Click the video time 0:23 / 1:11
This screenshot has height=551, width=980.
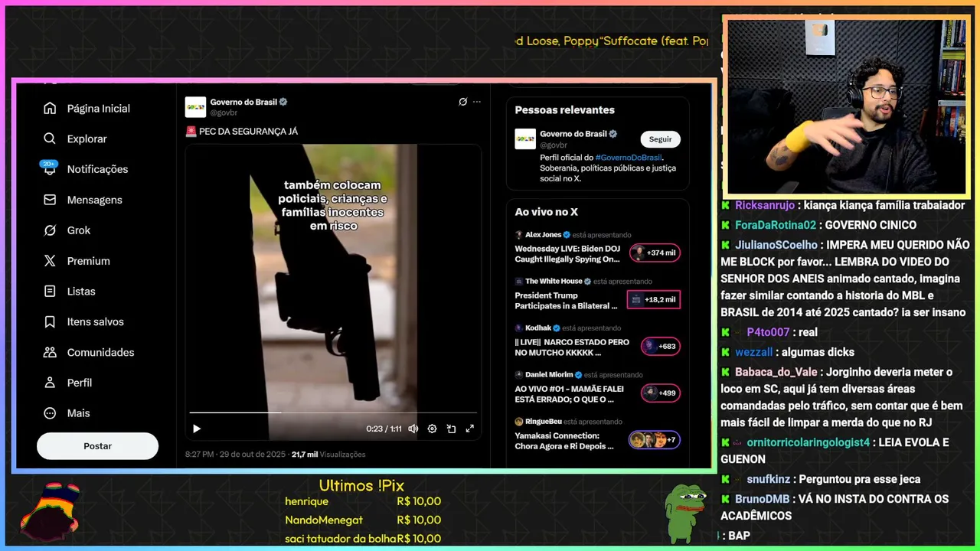(x=384, y=429)
